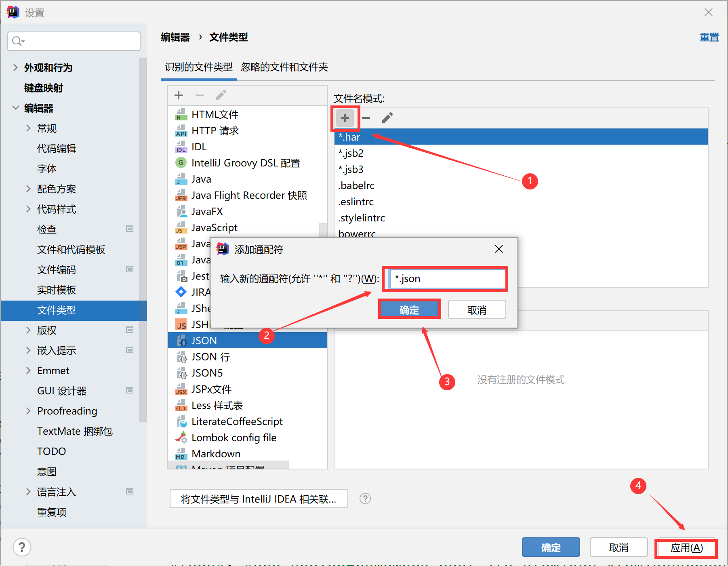Select the *.jsb2 pattern row
This screenshot has width=728, height=566.
(521, 153)
